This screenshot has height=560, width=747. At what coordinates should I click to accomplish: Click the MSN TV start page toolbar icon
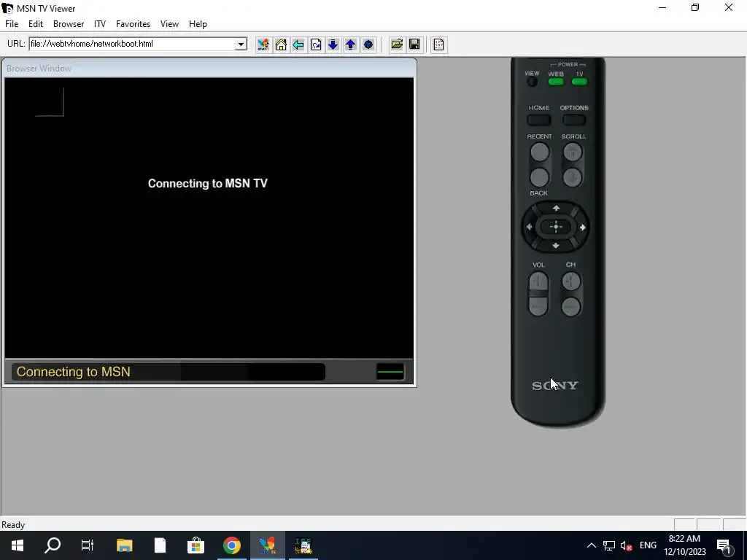263,44
